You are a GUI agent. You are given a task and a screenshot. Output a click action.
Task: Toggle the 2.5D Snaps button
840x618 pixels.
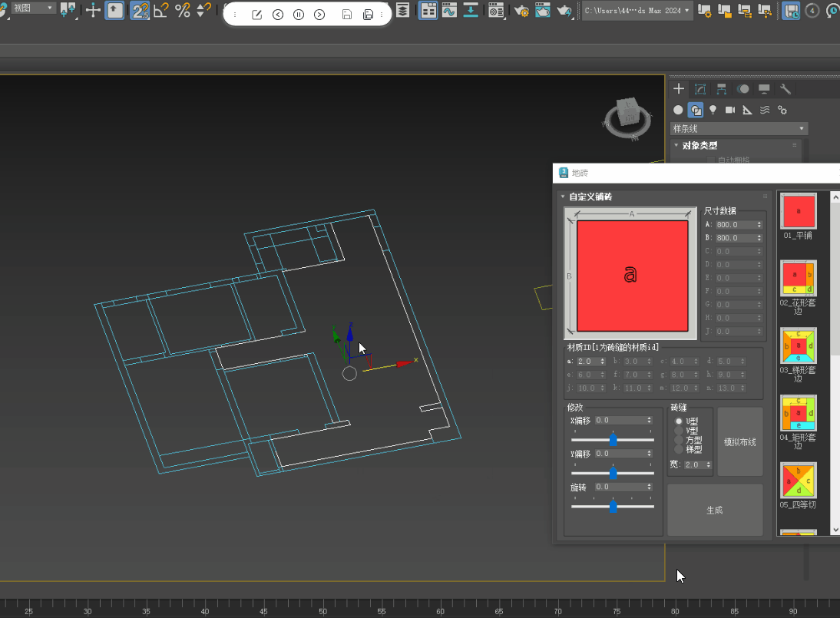pyautogui.click(x=140, y=11)
